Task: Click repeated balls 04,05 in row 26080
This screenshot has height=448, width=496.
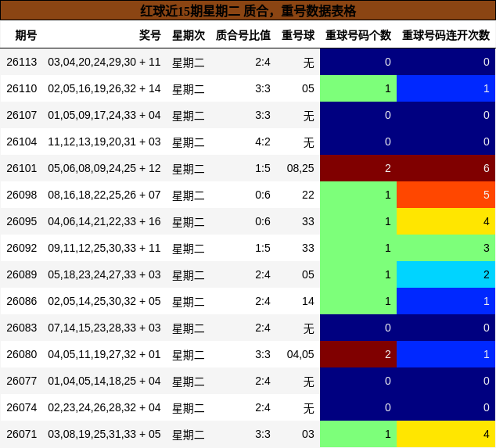Action: pyautogui.click(x=300, y=354)
